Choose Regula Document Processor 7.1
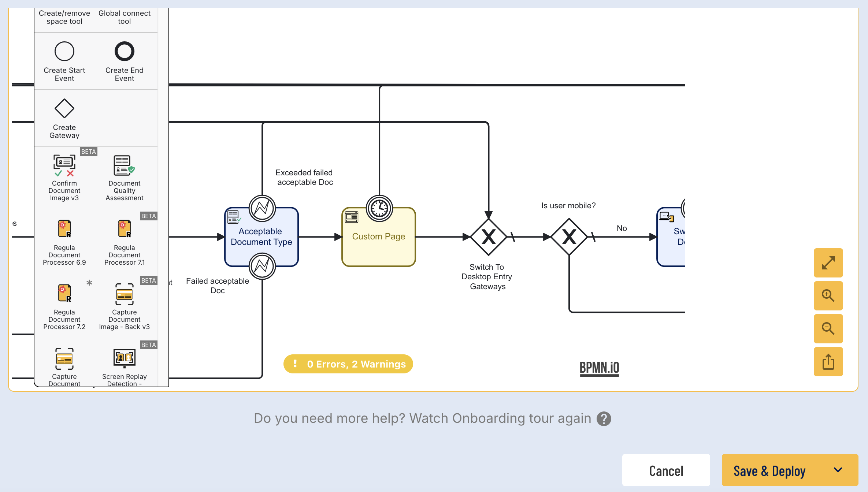Screen dimensions: 868x492 (125, 242)
